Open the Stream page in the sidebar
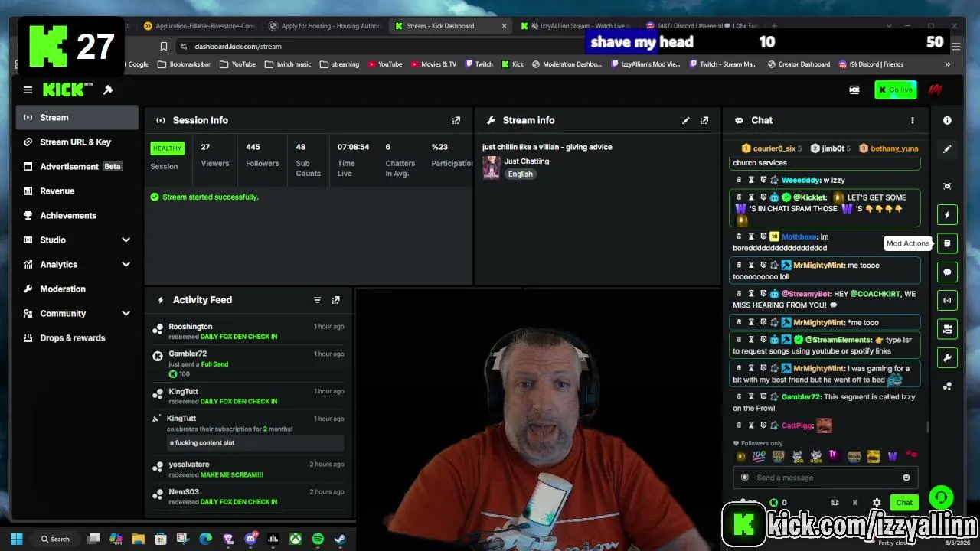This screenshot has height=551, width=980. pyautogui.click(x=77, y=117)
